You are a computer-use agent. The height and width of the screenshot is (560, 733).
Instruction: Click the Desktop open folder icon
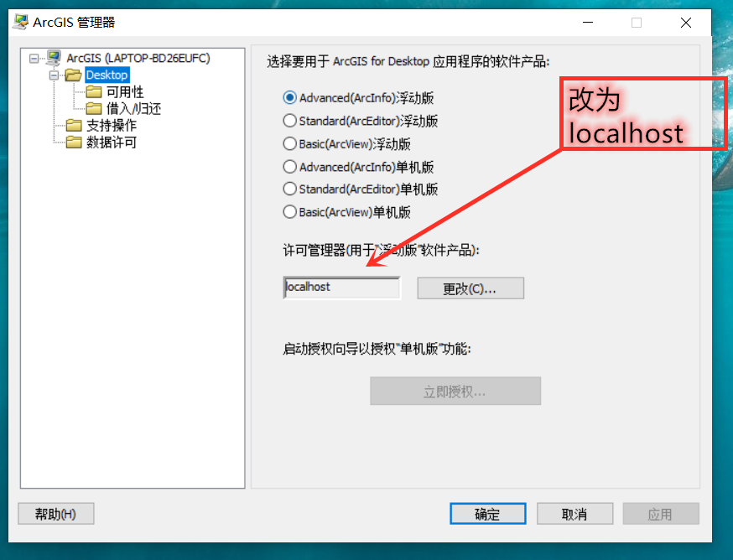(73, 75)
